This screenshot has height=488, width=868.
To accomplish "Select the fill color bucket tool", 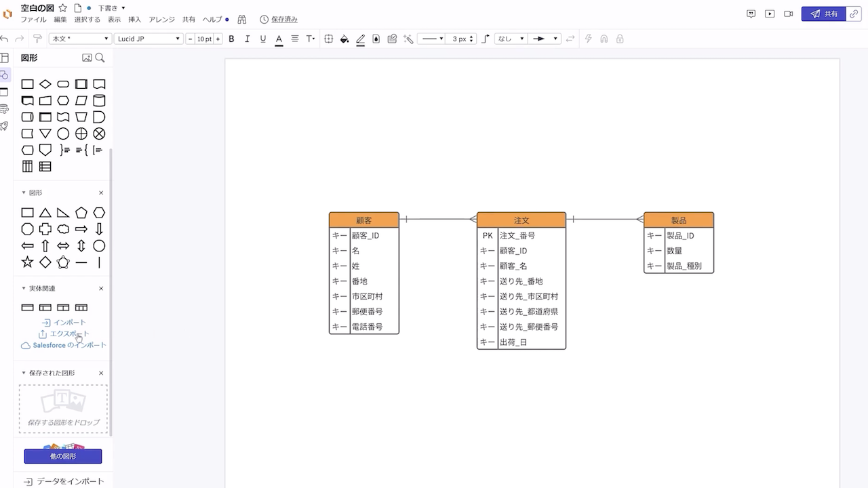I will pyautogui.click(x=343, y=39).
